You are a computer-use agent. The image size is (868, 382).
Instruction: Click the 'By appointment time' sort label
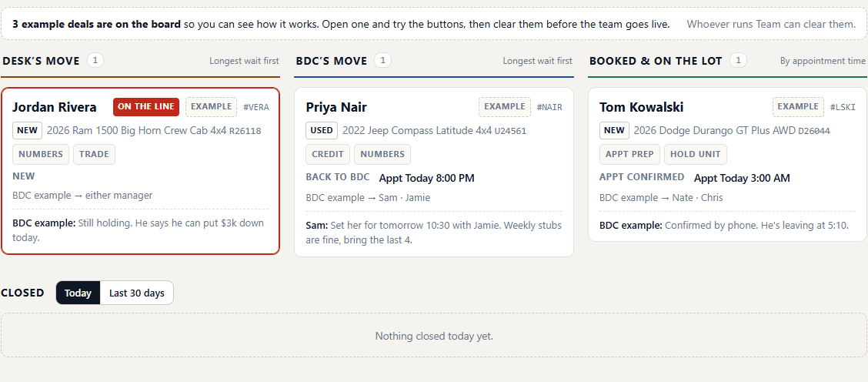point(823,61)
